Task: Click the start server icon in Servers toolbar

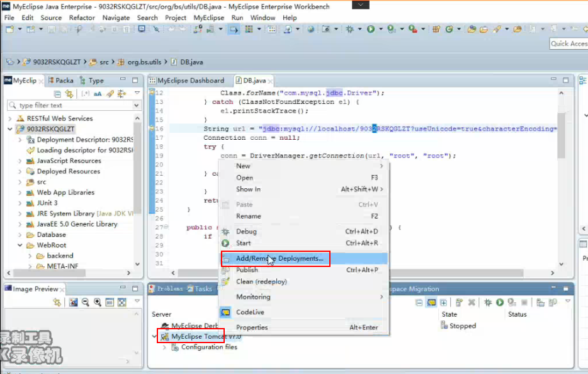Action: (x=499, y=302)
